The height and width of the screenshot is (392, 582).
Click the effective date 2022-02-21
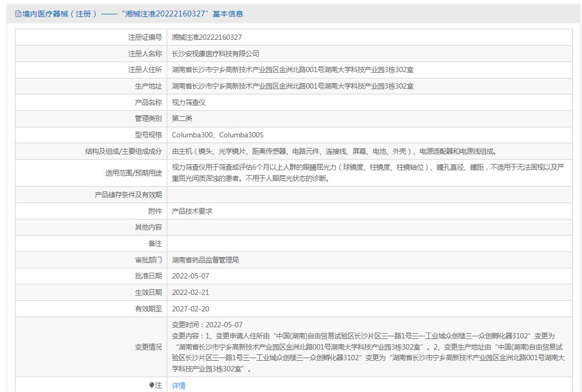[x=190, y=293]
